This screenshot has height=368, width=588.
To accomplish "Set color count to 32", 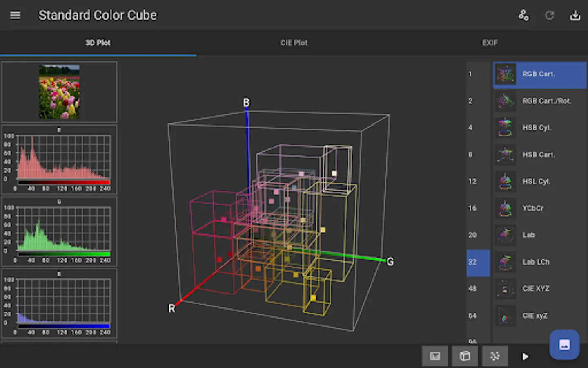I will [x=478, y=263].
